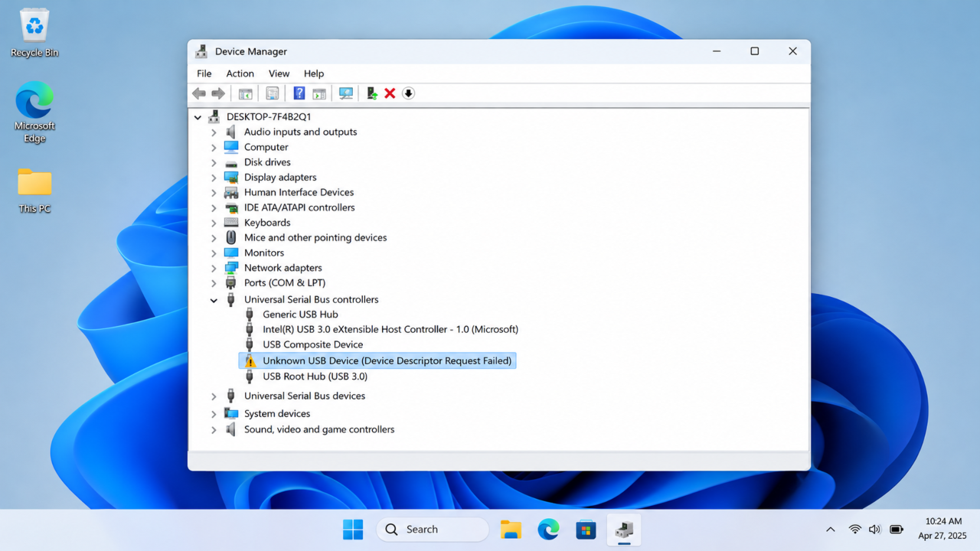Click the Back arrow toolbar icon

click(x=199, y=93)
